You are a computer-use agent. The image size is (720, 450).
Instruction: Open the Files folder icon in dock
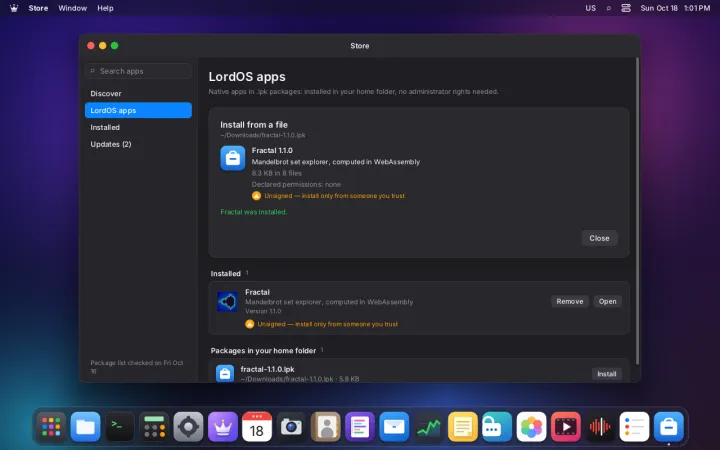[85, 427]
